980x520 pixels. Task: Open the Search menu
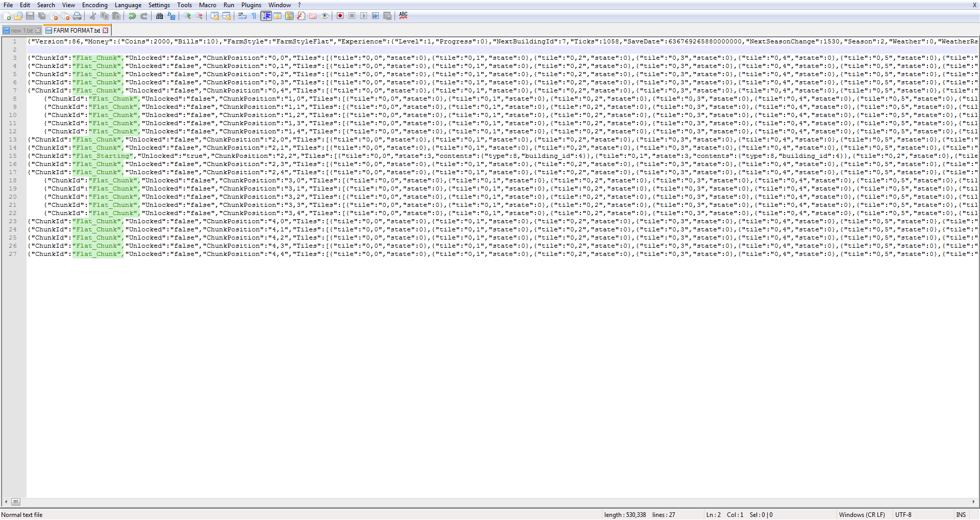(46, 5)
